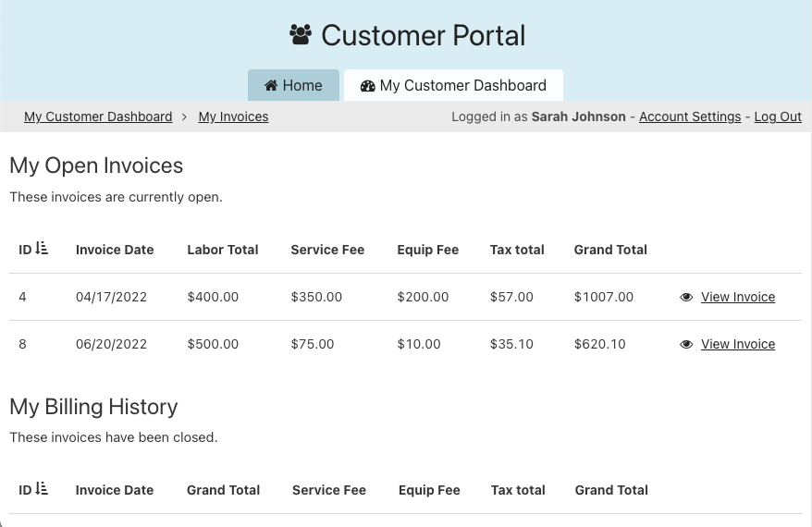The height and width of the screenshot is (527, 812).
Task: Click Invoice Date header in billing history
Action: pyautogui.click(x=115, y=490)
